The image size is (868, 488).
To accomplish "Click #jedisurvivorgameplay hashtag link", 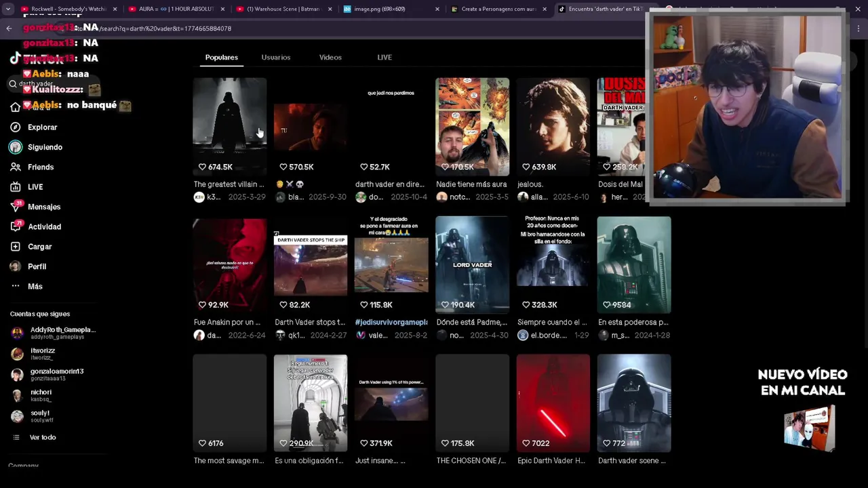I will point(391,323).
